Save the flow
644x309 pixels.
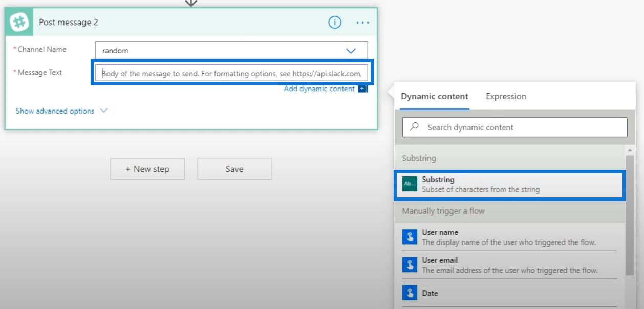coord(234,169)
